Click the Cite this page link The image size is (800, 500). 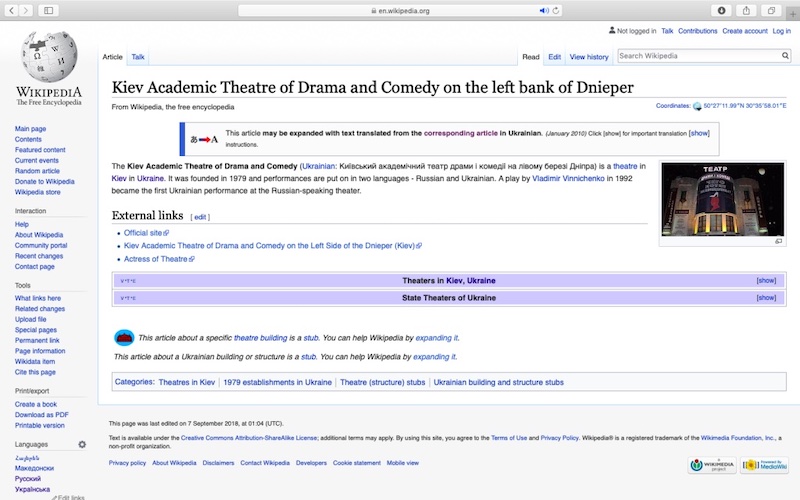pyautogui.click(x=35, y=372)
